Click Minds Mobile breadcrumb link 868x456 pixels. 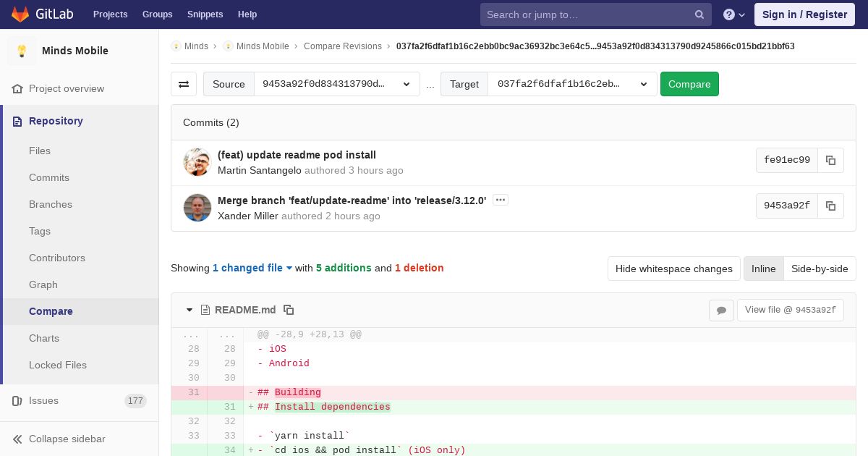coord(263,46)
